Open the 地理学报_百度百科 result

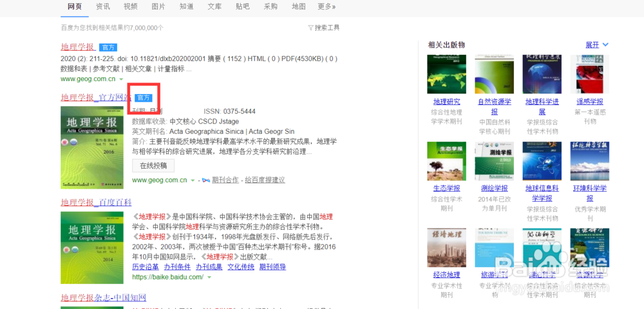coord(96,202)
